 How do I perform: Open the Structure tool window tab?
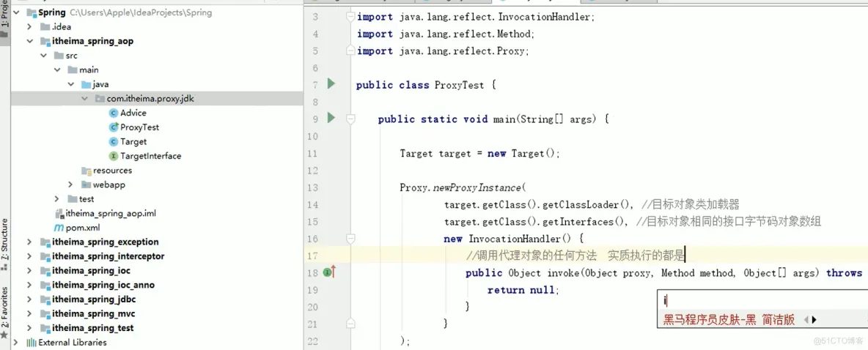click(x=5, y=245)
